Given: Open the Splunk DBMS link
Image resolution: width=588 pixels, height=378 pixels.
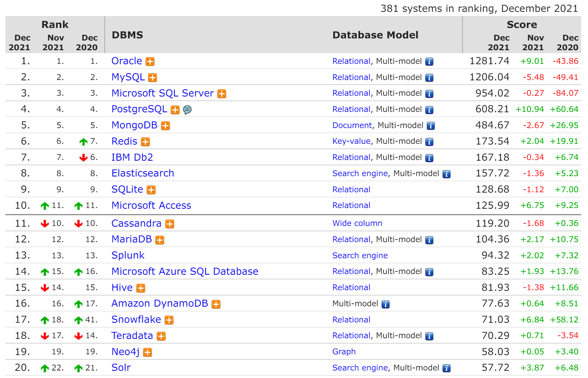Looking at the screenshot, I should [x=128, y=255].
